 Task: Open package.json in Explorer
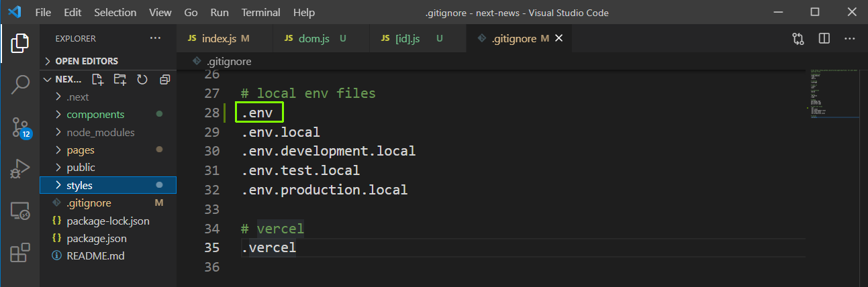pos(109,238)
